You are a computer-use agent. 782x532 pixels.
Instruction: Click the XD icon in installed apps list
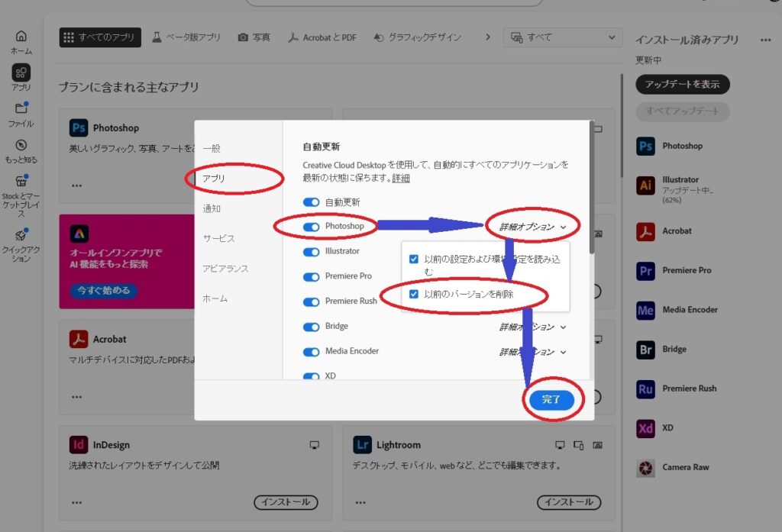(x=645, y=428)
